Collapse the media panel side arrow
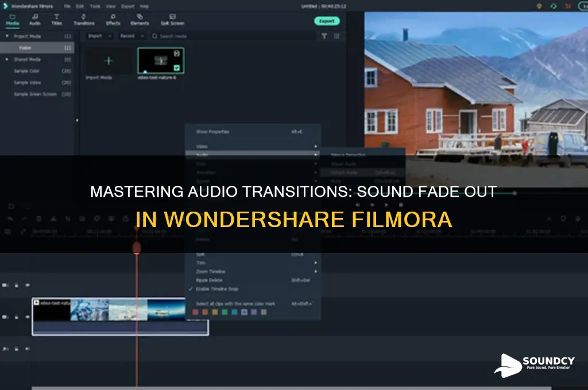The width and height of the screenshot is (588, 390). (78, 120)
